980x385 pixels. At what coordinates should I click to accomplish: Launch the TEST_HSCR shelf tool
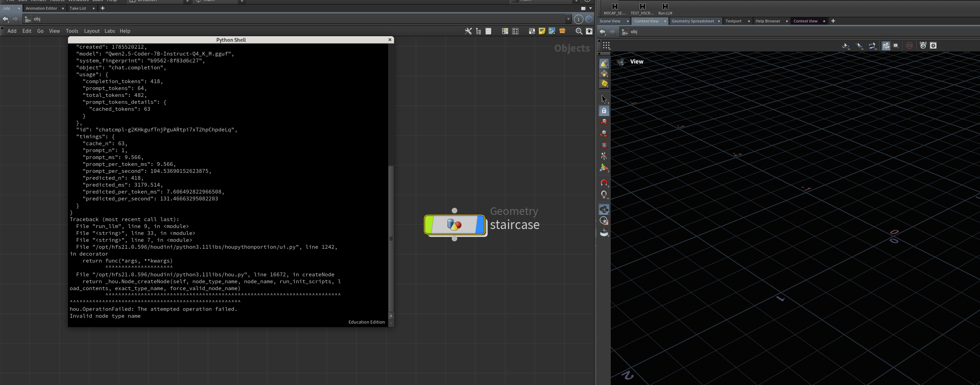(642, 8)
